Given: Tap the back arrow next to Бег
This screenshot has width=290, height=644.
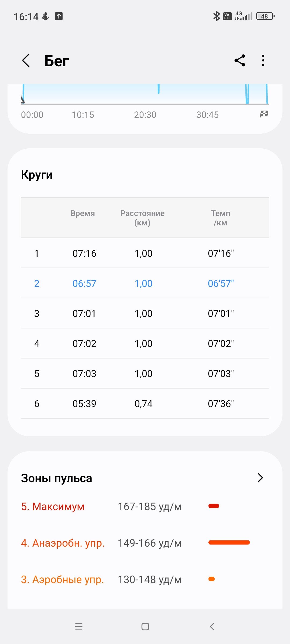Looking at the screenshot, I should [x=26, y=60].
